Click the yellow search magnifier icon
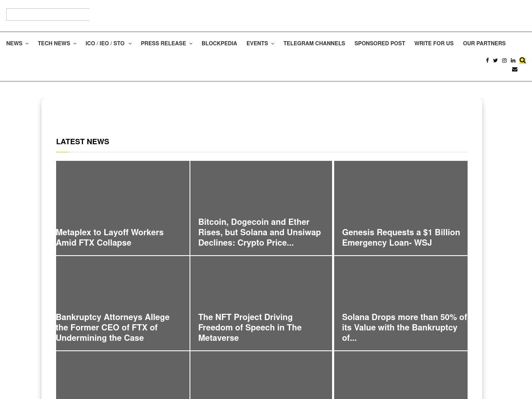The width and height of the screenshot is (532, 399). tap(522, 60)
